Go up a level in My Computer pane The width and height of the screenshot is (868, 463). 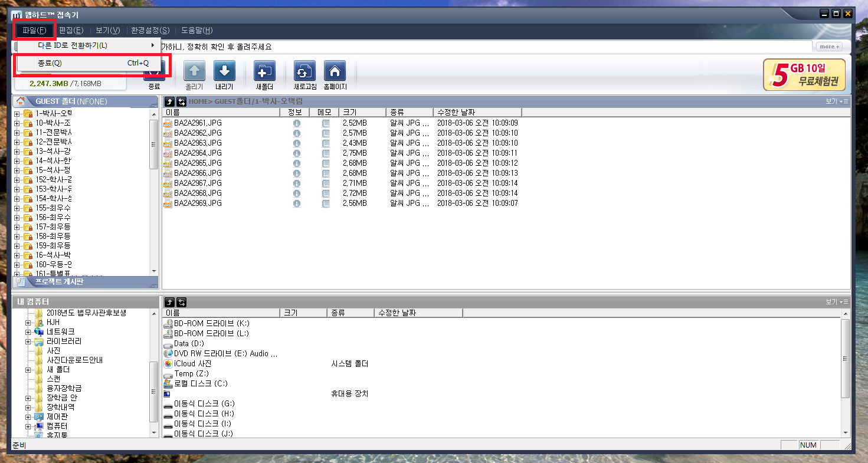click(x=169, y=302)
